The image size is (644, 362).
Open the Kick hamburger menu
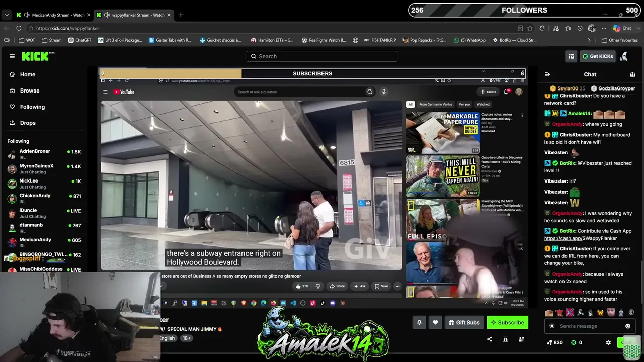[x=12, y=56]
